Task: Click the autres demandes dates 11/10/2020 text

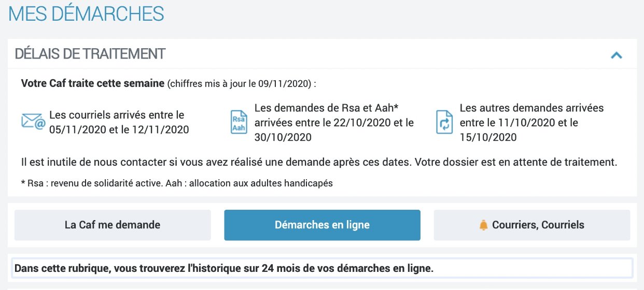Action: tap(531, 123)
